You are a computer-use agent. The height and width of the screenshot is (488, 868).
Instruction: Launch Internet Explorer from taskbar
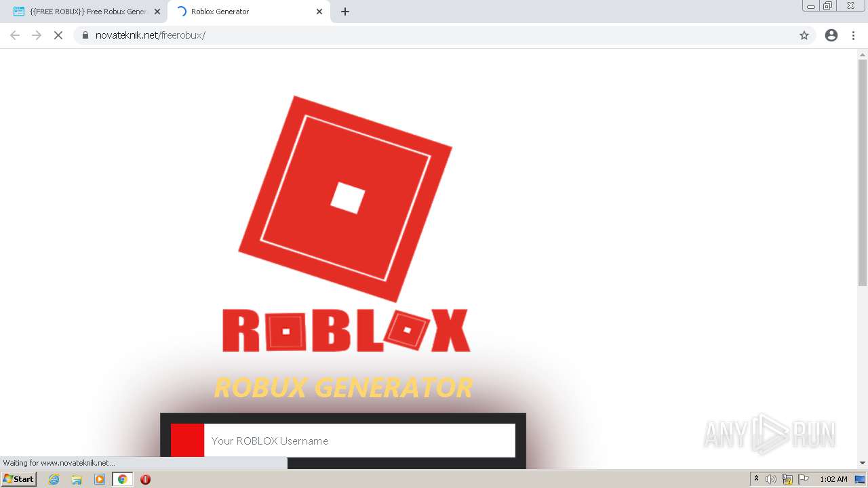pos(54,479)
